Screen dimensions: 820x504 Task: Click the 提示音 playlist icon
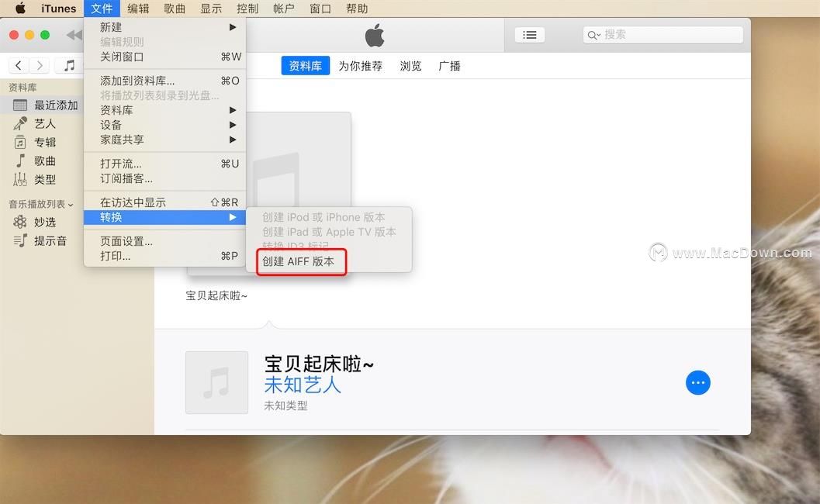(20, 240)
